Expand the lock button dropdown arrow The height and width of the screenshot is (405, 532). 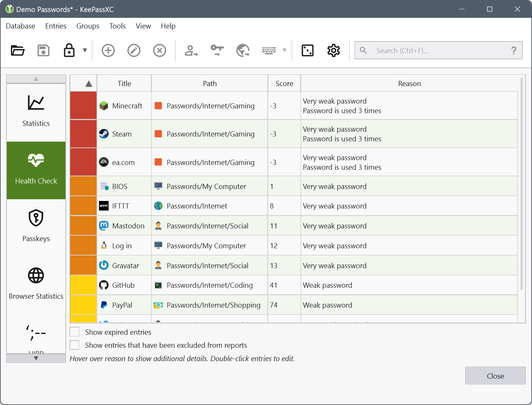pos(85,50)
